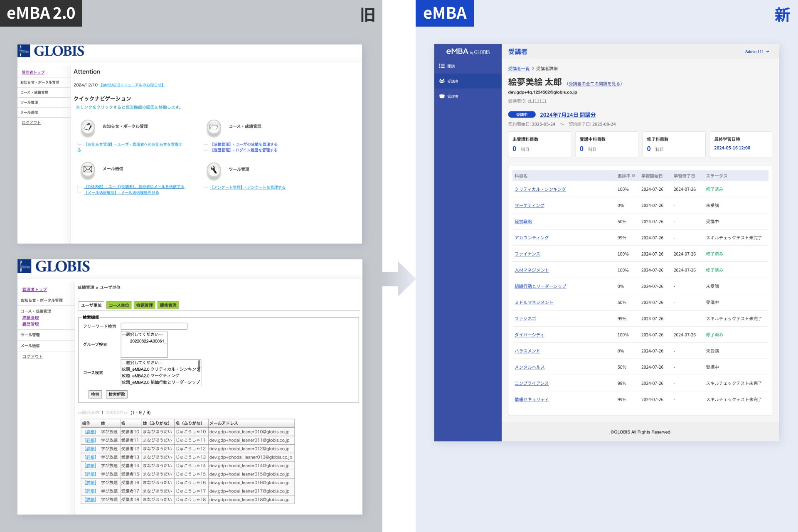Image resolution: width=798 pixels, height=532 pixels.
Task: Open 詳細 link for 受講者10 row
Action: coord(90,432)
